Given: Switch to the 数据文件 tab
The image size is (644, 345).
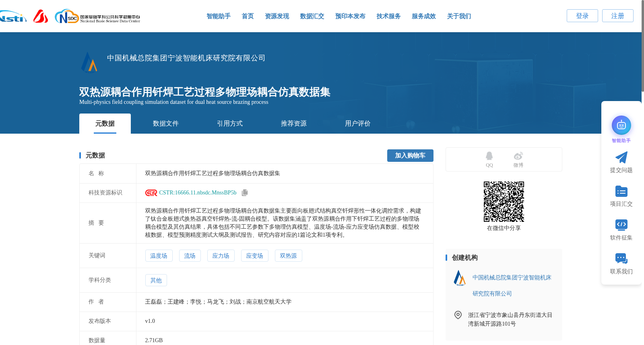Looking at the screenshot, I should click(166, 124).
